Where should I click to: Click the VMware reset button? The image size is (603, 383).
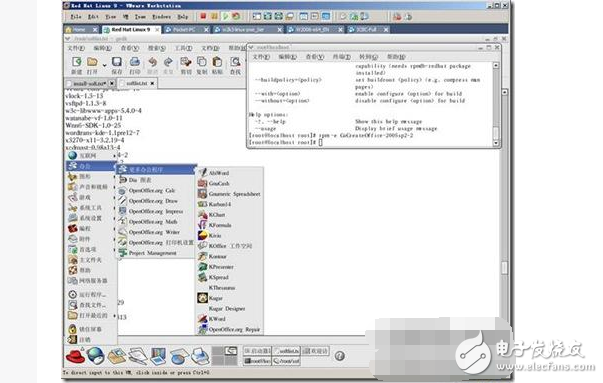point(236,17)
